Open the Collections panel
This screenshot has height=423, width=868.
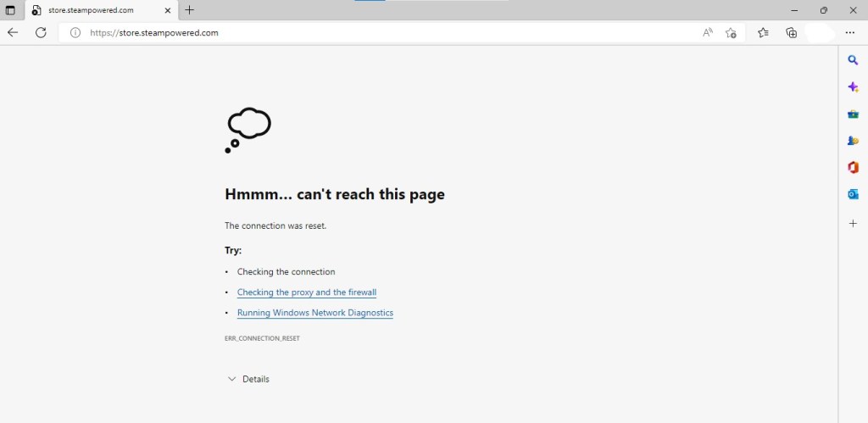click(791, 32)
